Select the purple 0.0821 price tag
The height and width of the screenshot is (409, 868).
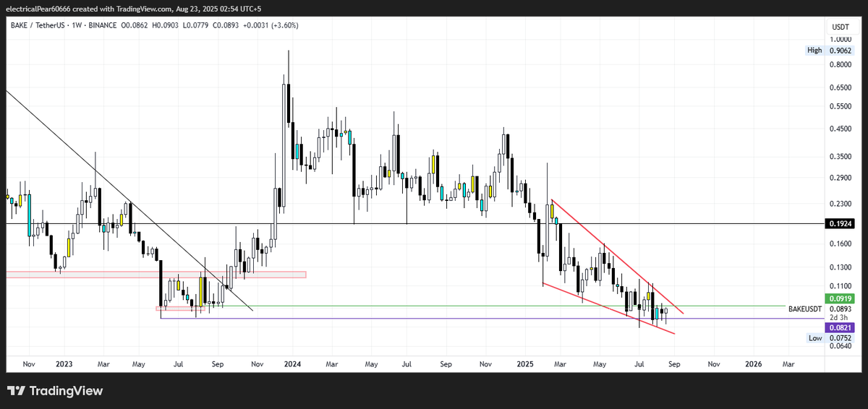click(841, 327)
